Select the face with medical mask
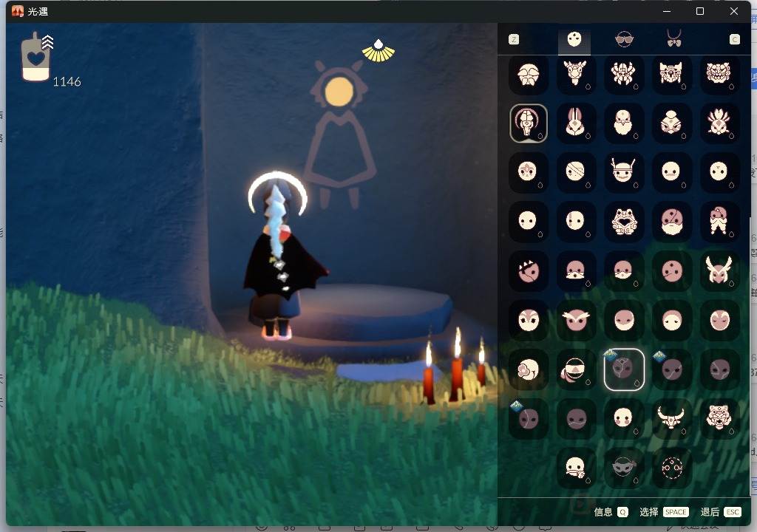 (575, 468)
